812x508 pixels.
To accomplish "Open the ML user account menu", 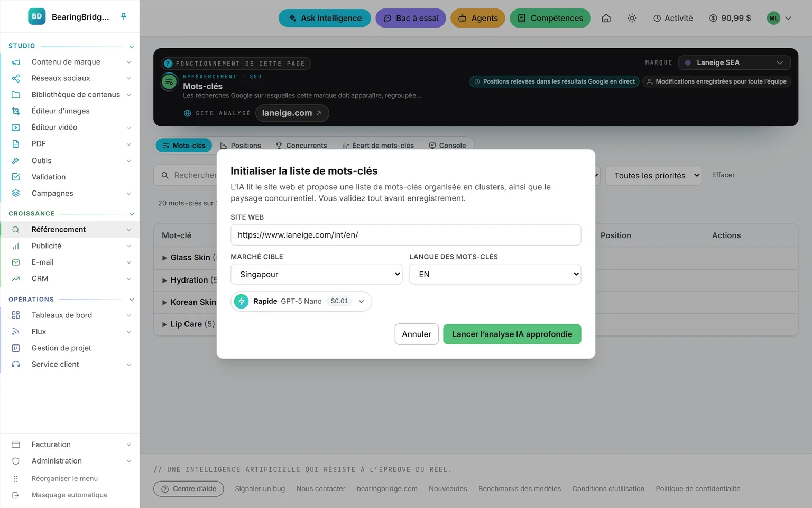I will 780,18.
